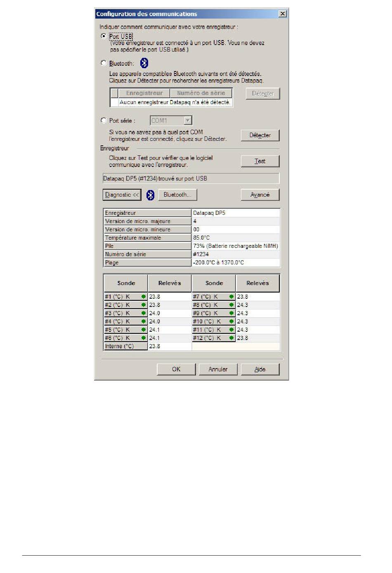Select the Port USB radio option

pyautogui.click(x=103, y=36)
